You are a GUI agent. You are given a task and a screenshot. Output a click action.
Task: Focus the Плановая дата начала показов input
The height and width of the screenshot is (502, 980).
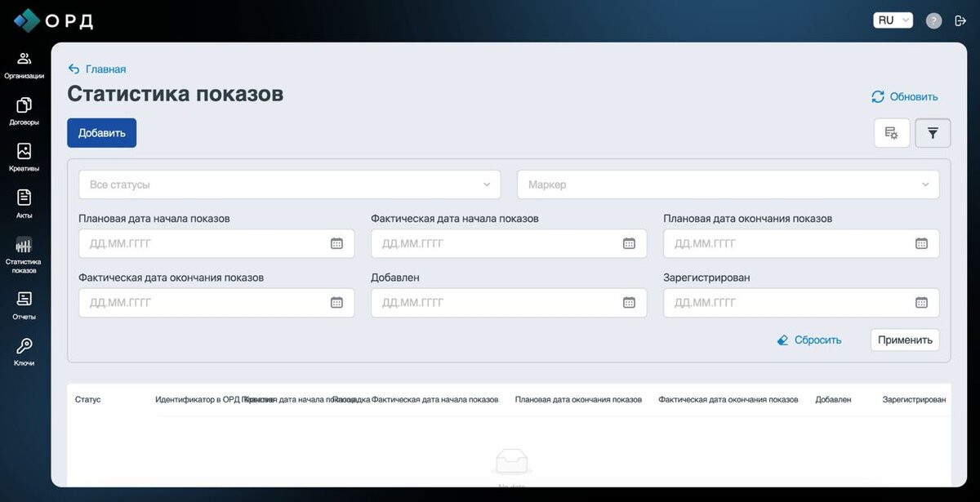(x=216, y=243)
